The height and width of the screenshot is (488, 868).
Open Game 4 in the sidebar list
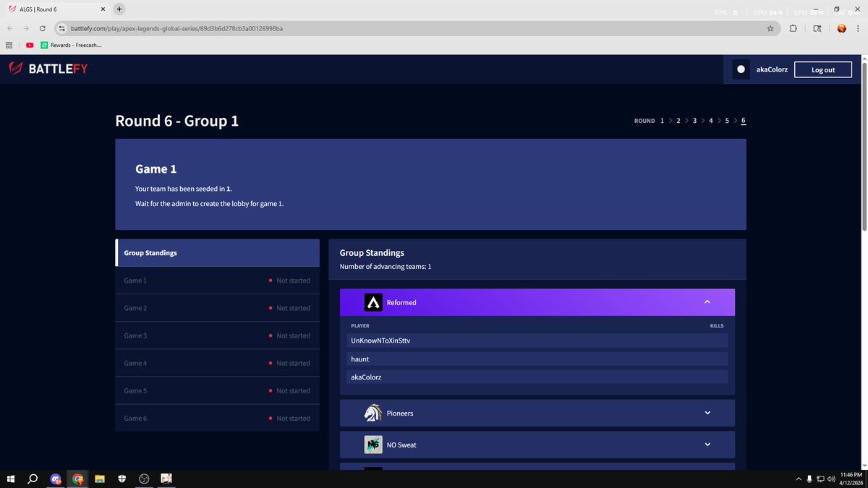pyautogui.click(x=217, y=363)
